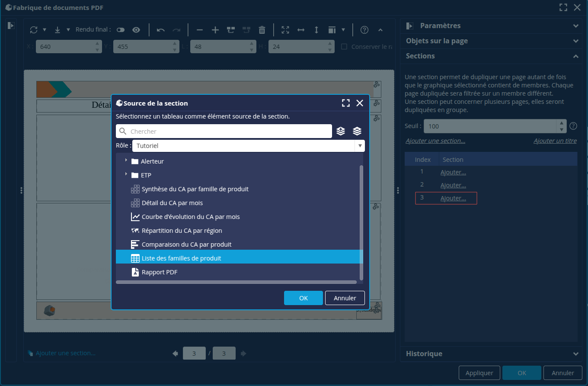Click the refresh icon in the toolbar
The width and height of the screenshot is (588, 386).
pos(34,30)
